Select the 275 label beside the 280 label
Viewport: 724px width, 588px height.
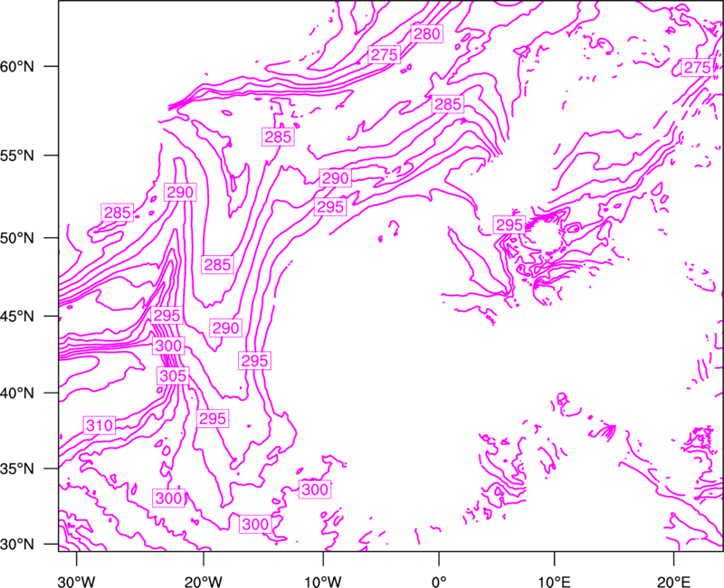click(x=384, y=55)
